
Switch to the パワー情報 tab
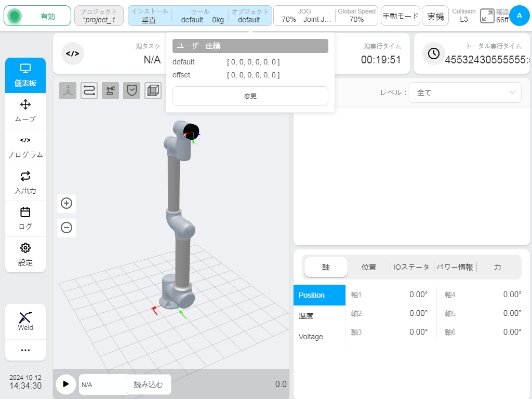point(455,267)
